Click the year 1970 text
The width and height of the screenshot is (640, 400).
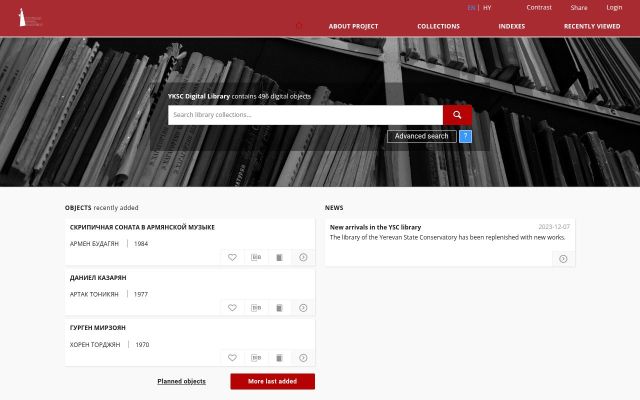coord(142,344)
